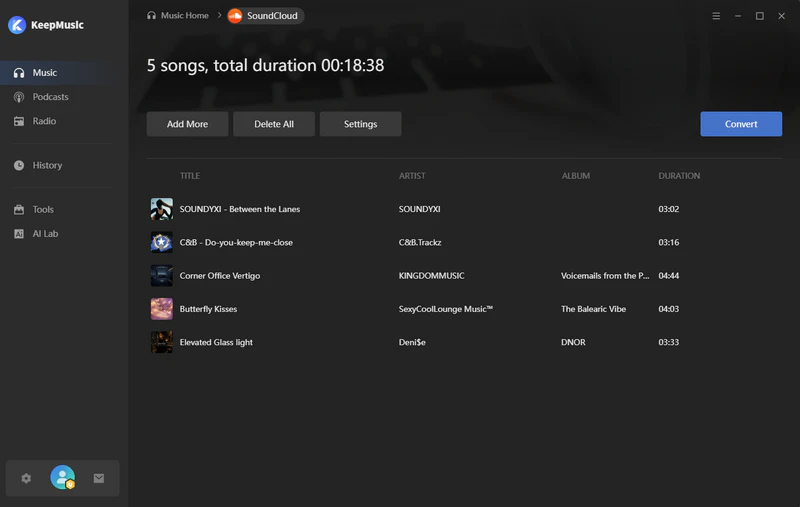This screenshot has width=800, height=507.
Task: Click the KeepMusic logo icon
Action: pyautogui.click(x=17, y=24)
